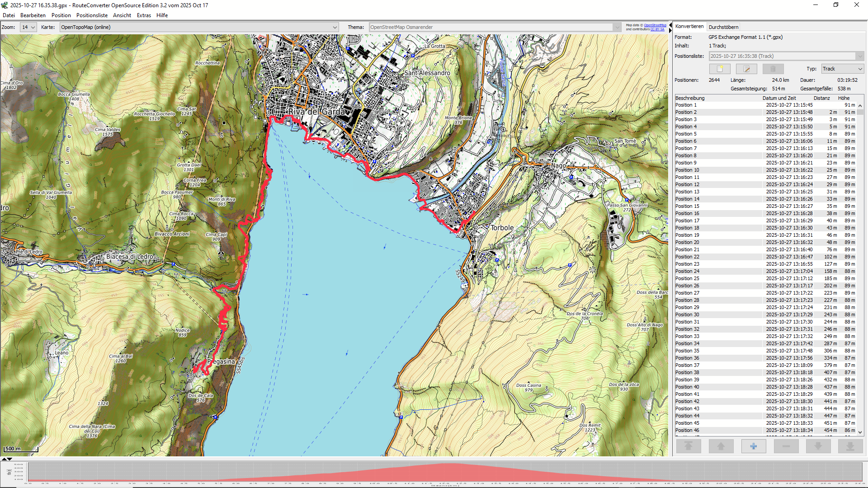The image size is (868, 488).
Task: Click the rename position list pencil icon
Action: [746, 69]
